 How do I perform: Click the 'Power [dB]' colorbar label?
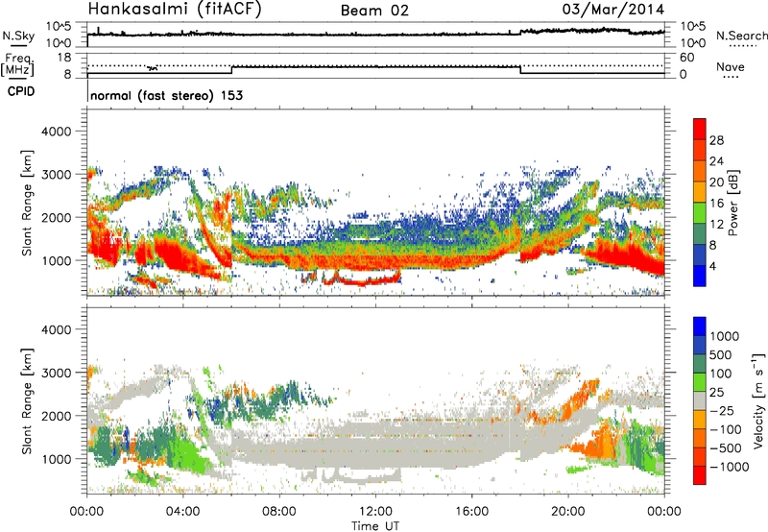[x=732, y=203]
